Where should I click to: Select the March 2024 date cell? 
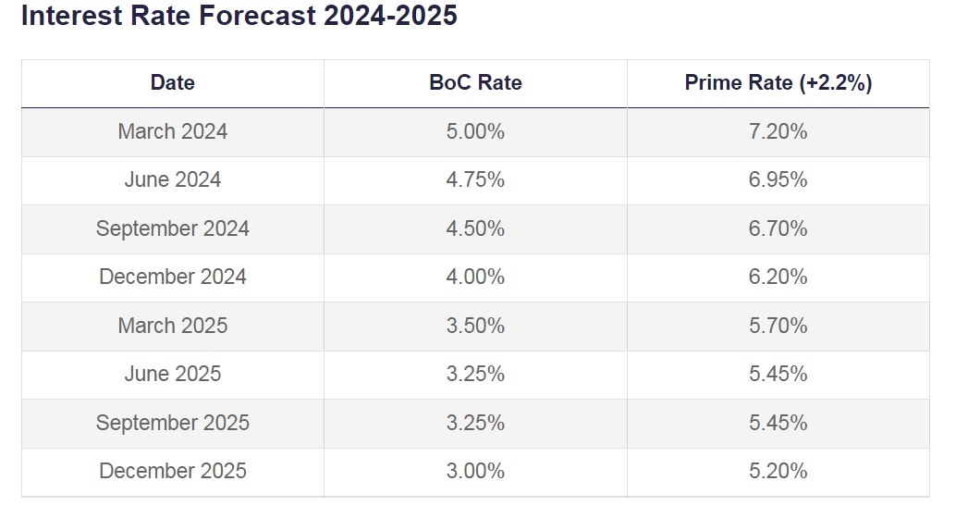173,131
